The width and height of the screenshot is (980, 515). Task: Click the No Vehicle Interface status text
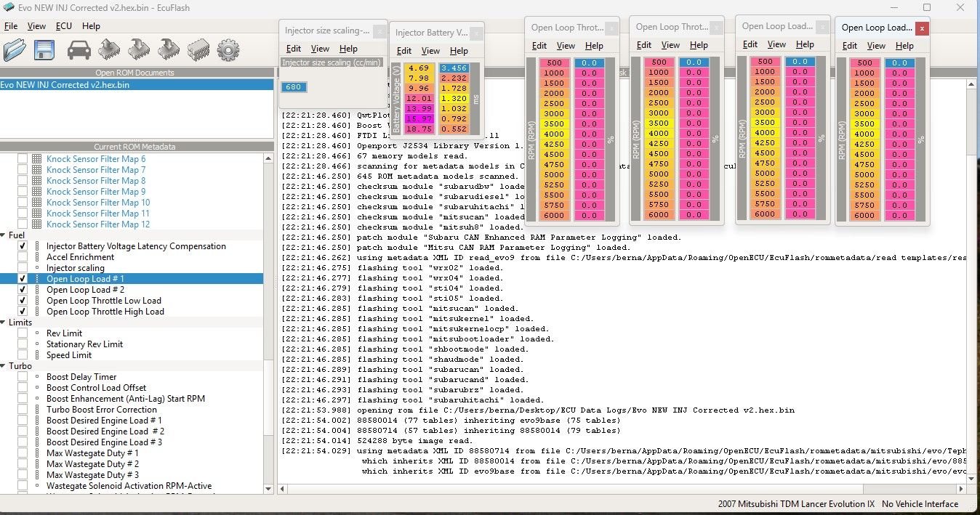pyautogui.click(x=920, y=504)
